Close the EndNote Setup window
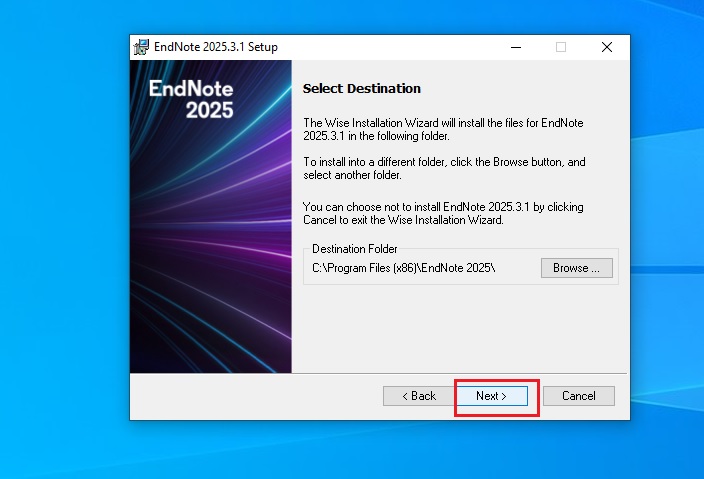Image resolution: width=704 pixels, height=479 pixels. click(x=607, y=47)
